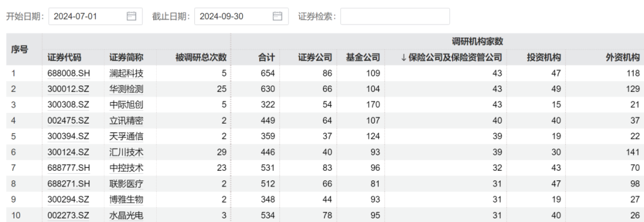The width and height of the screenshot is (644, 222).
Task: Sort by 序号 column header
Action: click(19, 50)
